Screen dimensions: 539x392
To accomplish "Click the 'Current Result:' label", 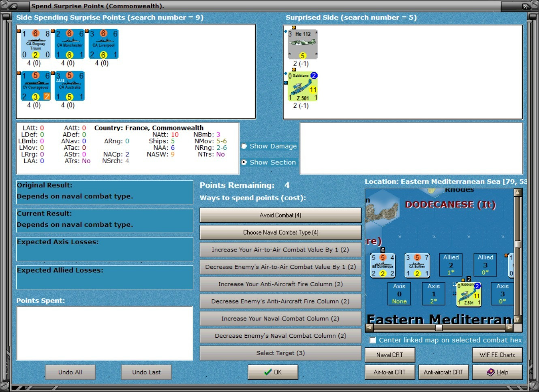I will click(44, 213).
